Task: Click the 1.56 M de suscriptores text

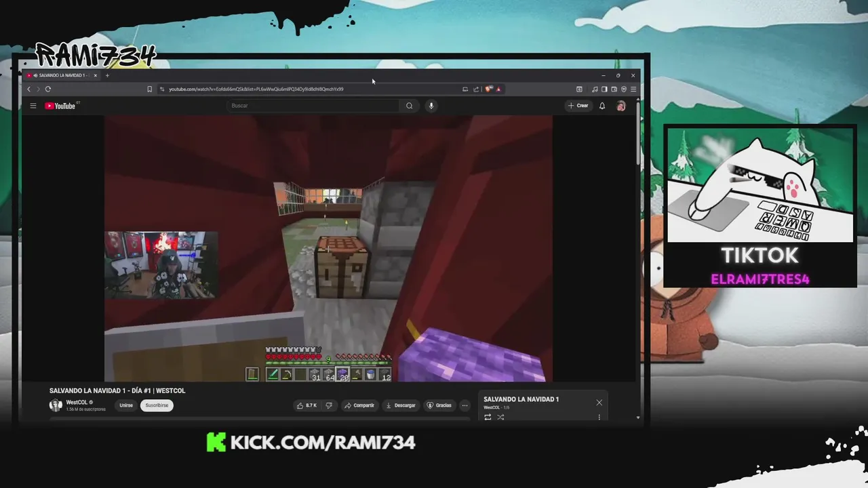Action: pos(85,409)
